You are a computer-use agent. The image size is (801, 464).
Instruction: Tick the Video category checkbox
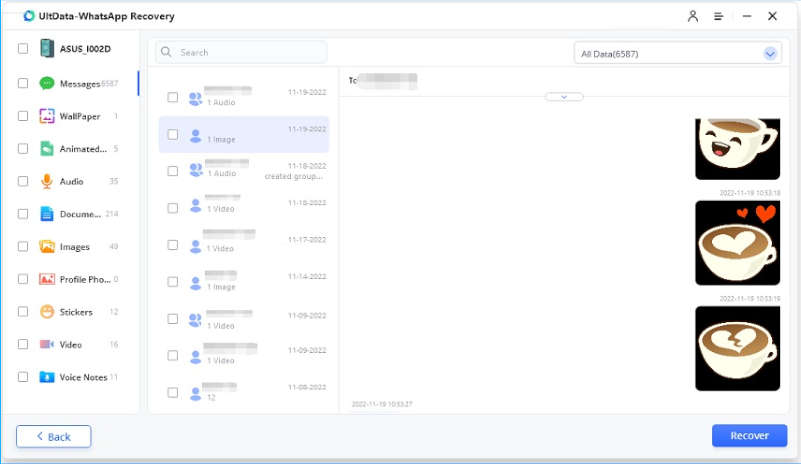pyautogui.click(x=23, y=344)
